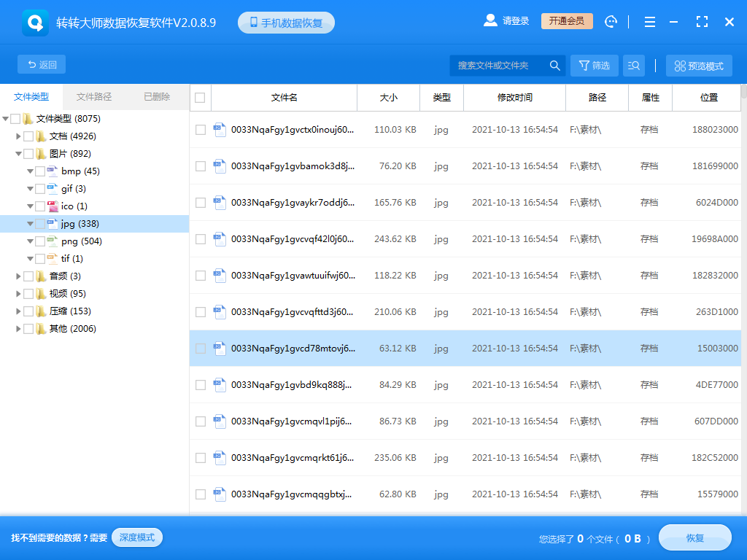The width and height of the screenshot is (747, 560).
Task: Click folder icon next to 压缩 (153)
Action: coord(41,311)
